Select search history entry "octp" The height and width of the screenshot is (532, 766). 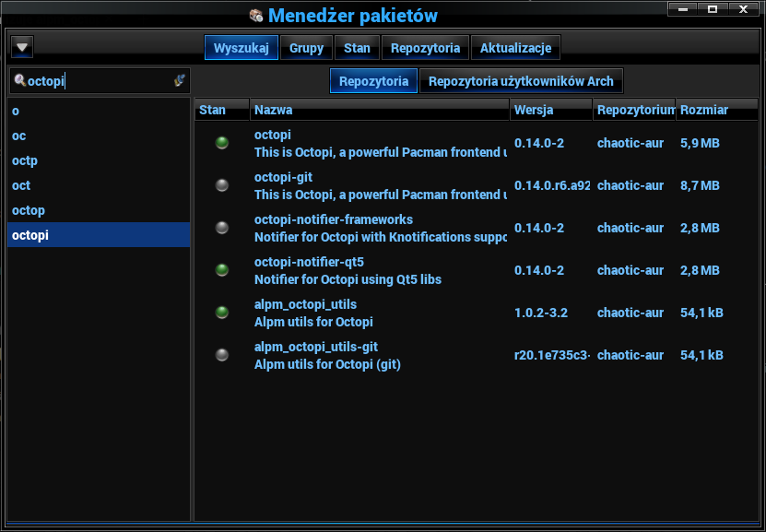99,160
